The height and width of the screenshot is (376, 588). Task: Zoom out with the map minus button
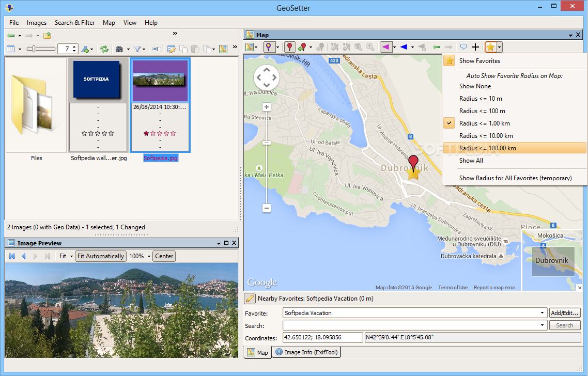267,208
